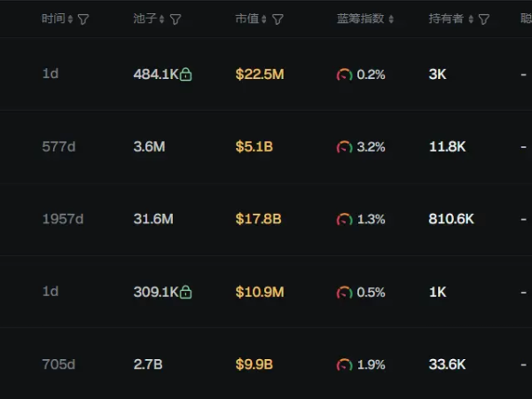The image size is (532, 399).
Task: Click gauge icon beside 0.5%
Action: [x=344, y=292]
